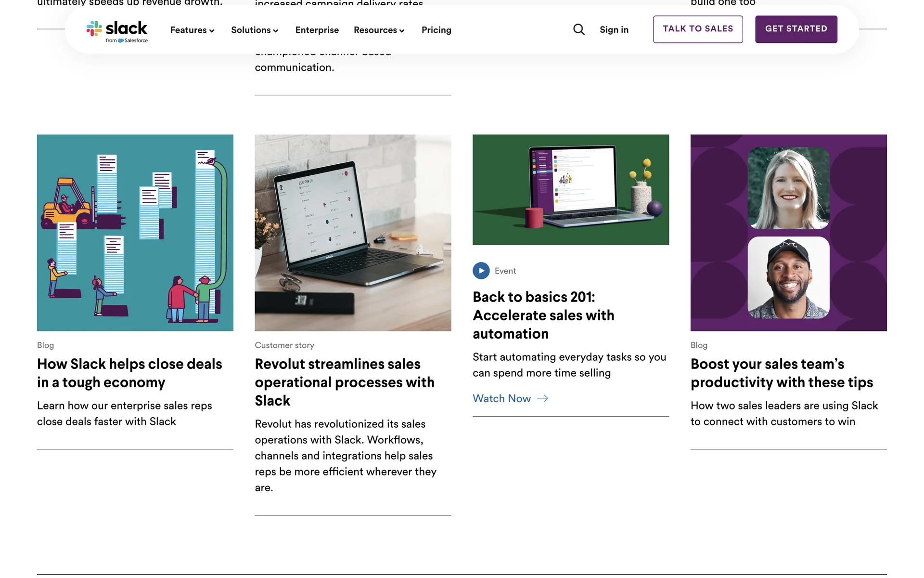Viewport: 924px width, 578px height.
Task: Open the search magnifier icon
Action: 579,30
